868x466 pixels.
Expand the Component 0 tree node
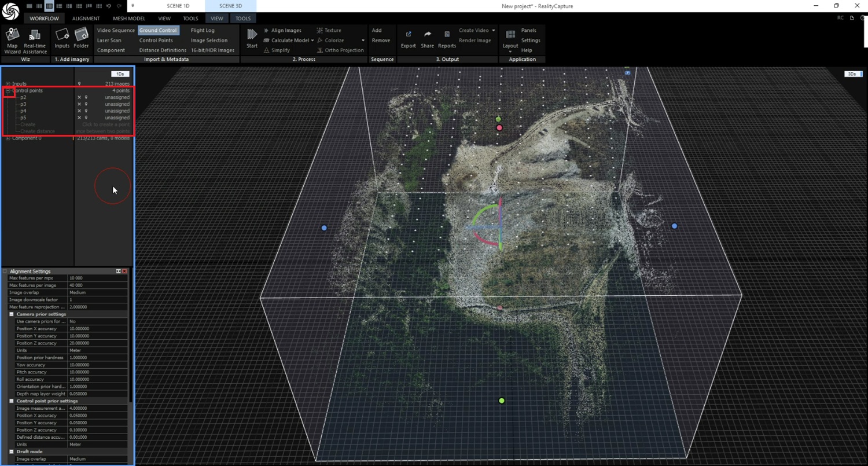click(x=8, y=138)
